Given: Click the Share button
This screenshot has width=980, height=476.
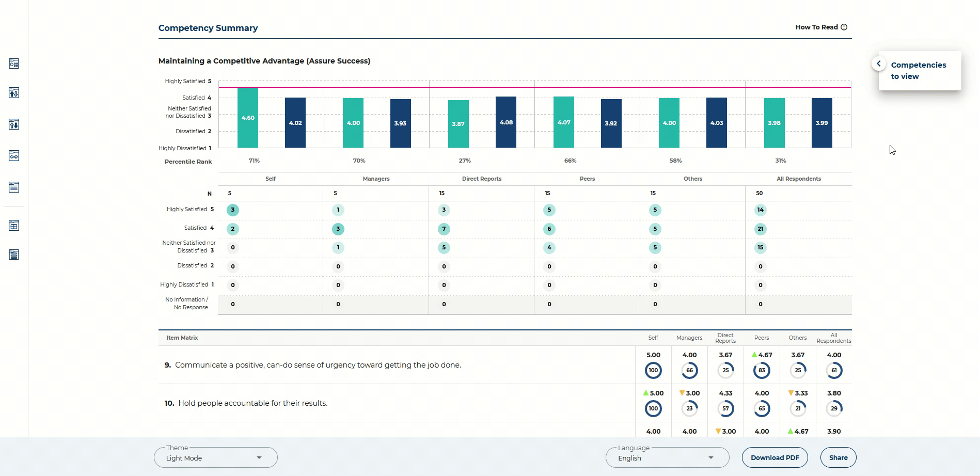Looking at the screenshot, I should coord(839,457).
